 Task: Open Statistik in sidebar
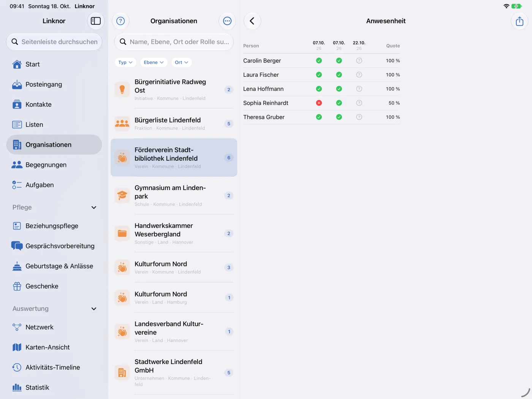(54, 388)
